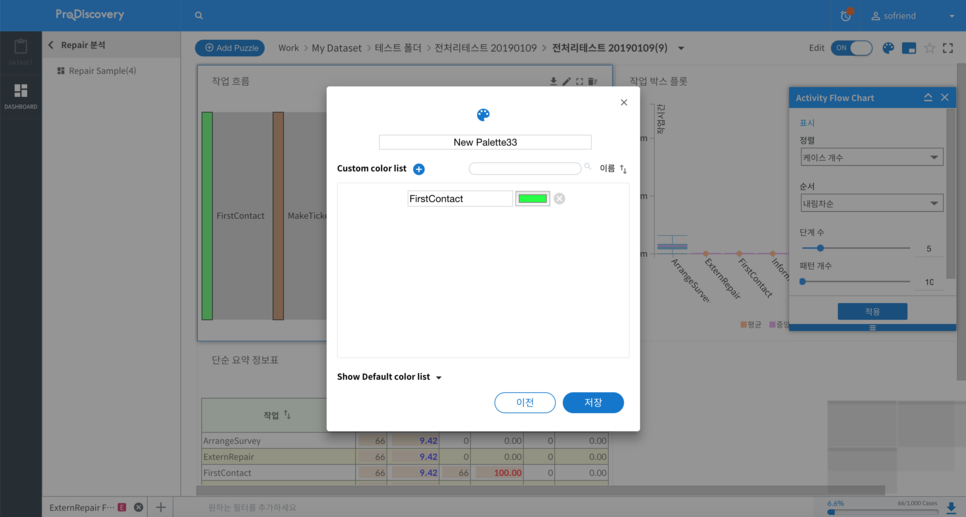Click the New Palette33 name field

coord(485,142)
